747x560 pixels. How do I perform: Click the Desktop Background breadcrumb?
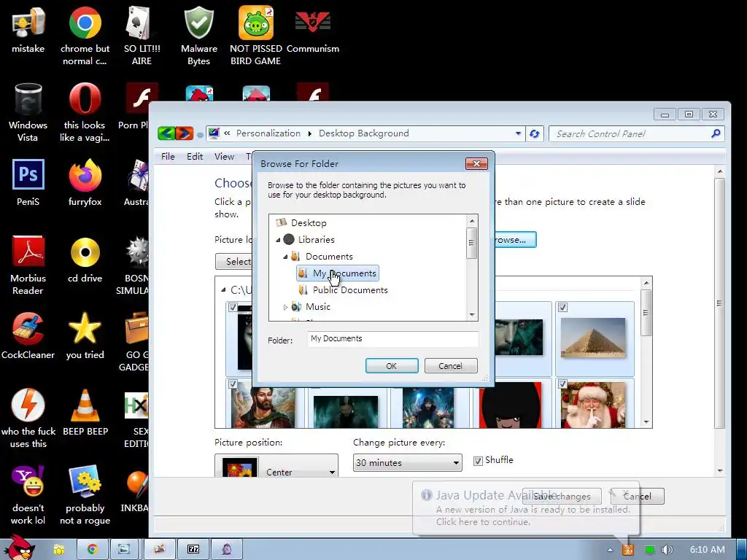[363, 133]
